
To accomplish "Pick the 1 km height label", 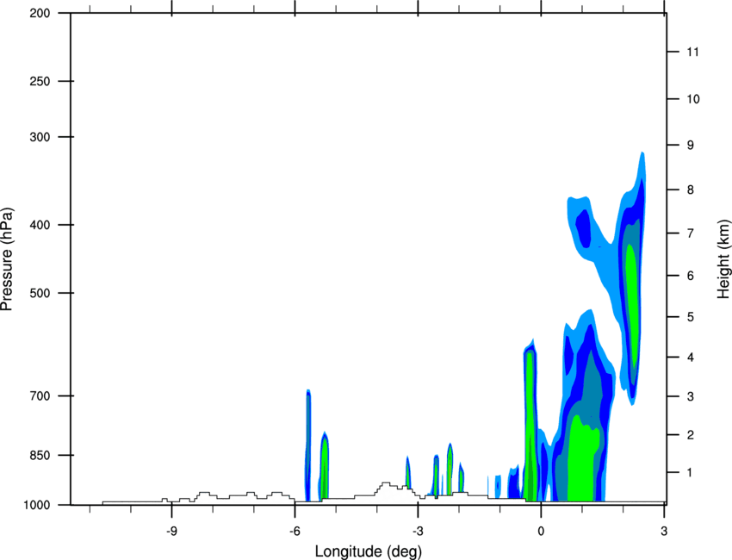I will (690, 473).
